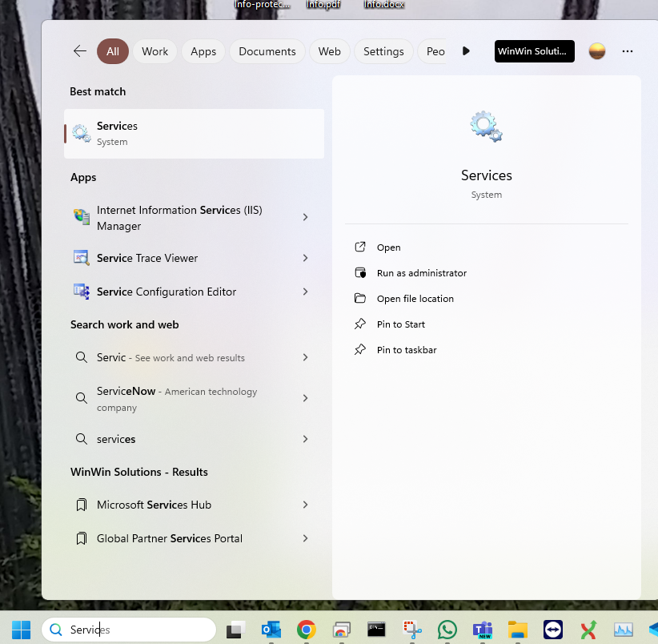658x644 pixels.
Task: Choose Open file location
Action: click(x=415, y=299)
